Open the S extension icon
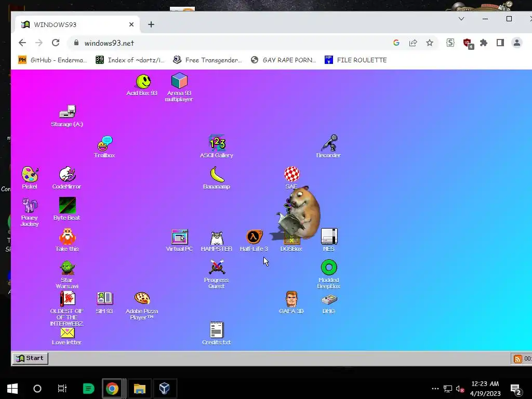Image resolution: width=532 pixels, height=399 pixels. tap(450, 43)
